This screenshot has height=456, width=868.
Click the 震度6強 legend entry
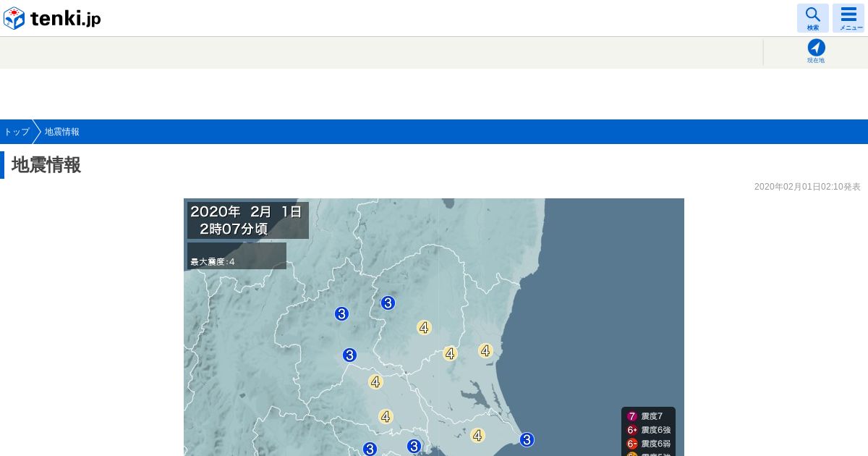(649, 430)
